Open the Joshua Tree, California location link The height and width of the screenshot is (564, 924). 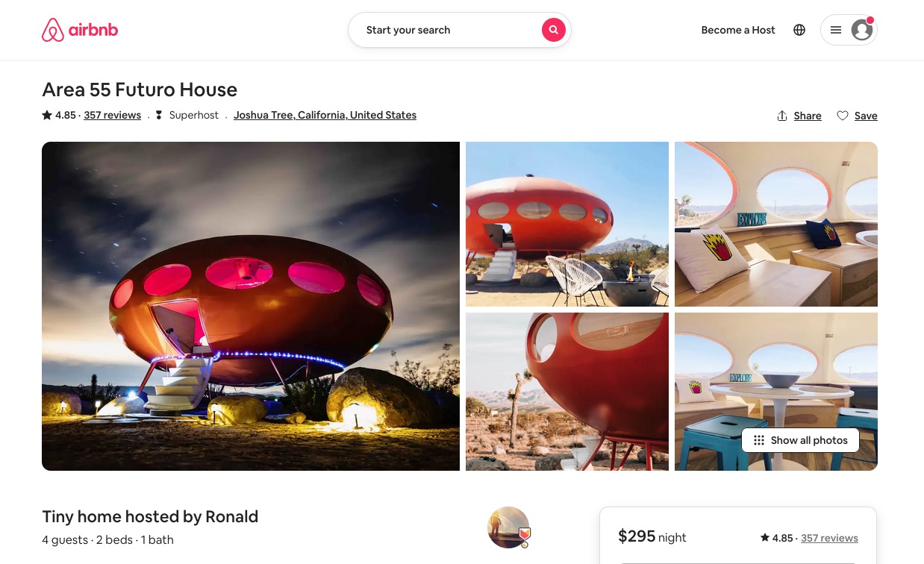coord(325,115)
